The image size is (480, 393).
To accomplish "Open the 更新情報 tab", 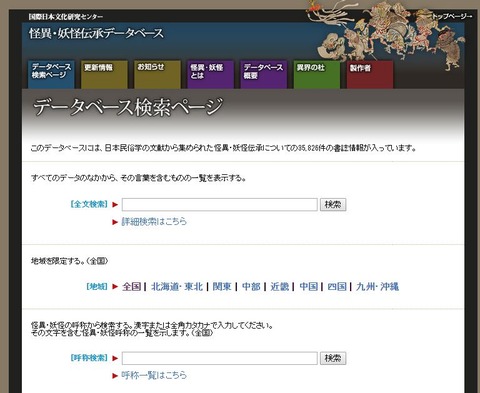I will 104,74.
